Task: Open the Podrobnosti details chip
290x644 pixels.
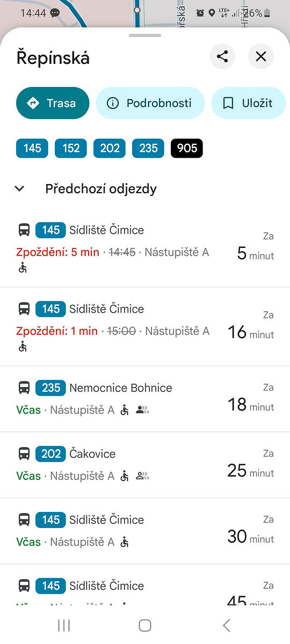Action: click(150, 103)
